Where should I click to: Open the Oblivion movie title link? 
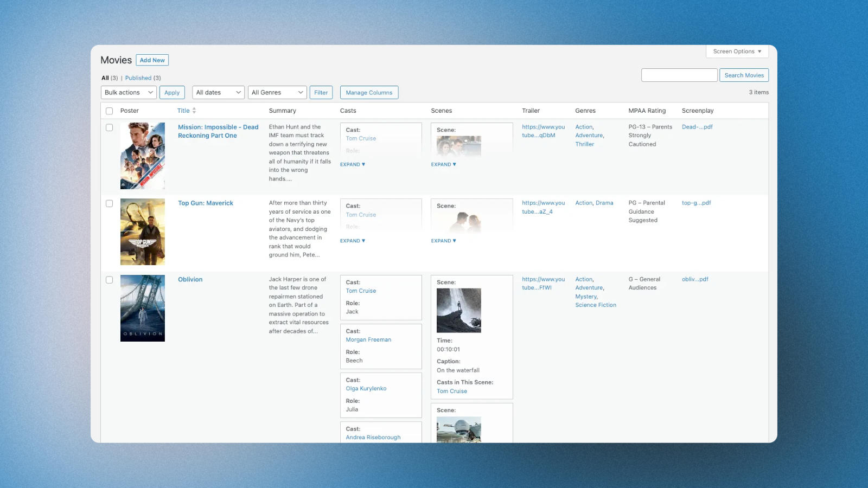pyautogui.click(x=190, y=279)
